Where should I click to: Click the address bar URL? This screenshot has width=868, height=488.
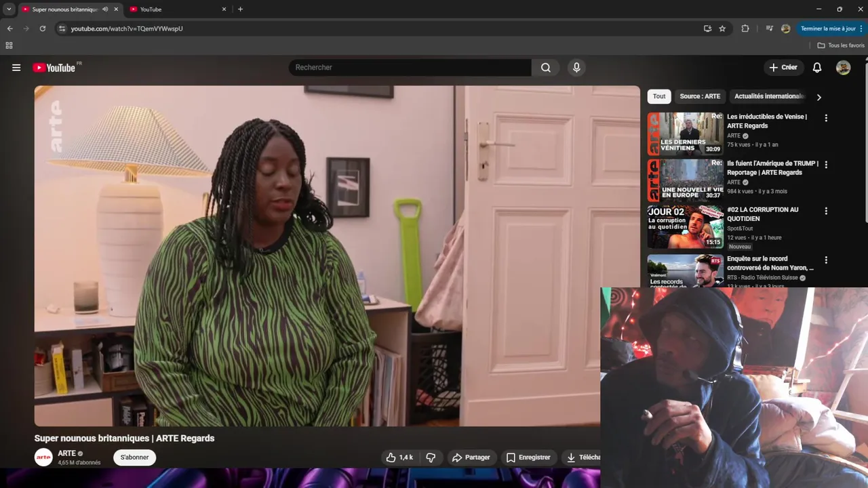point(127,28)
